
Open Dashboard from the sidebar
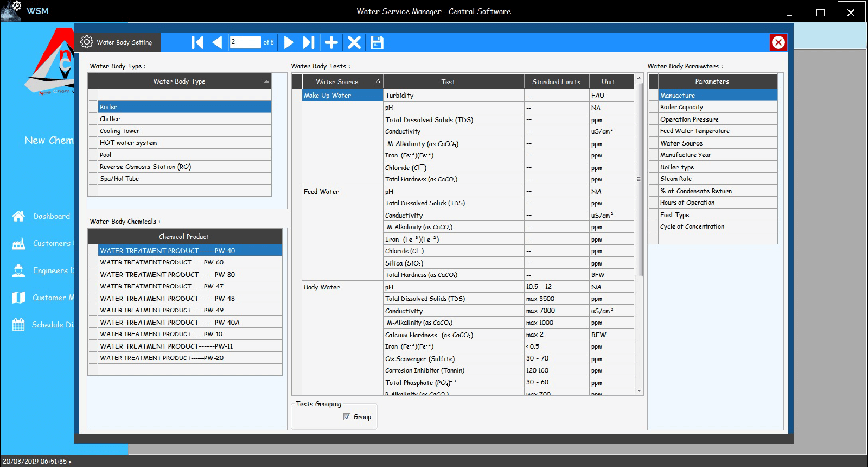point(51,216)
